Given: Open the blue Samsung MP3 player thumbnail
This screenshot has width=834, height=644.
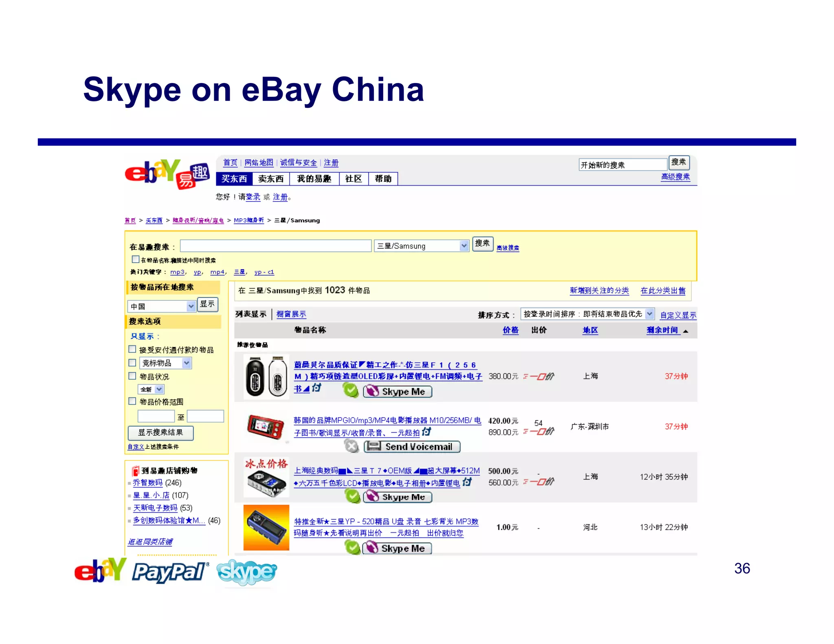Looking at the screenshot, I should point(266,528).
